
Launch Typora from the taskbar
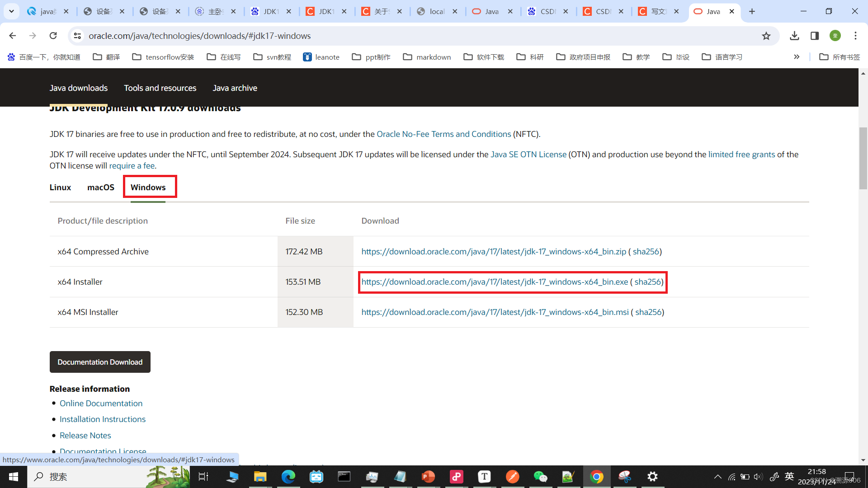tap(484, 477)
